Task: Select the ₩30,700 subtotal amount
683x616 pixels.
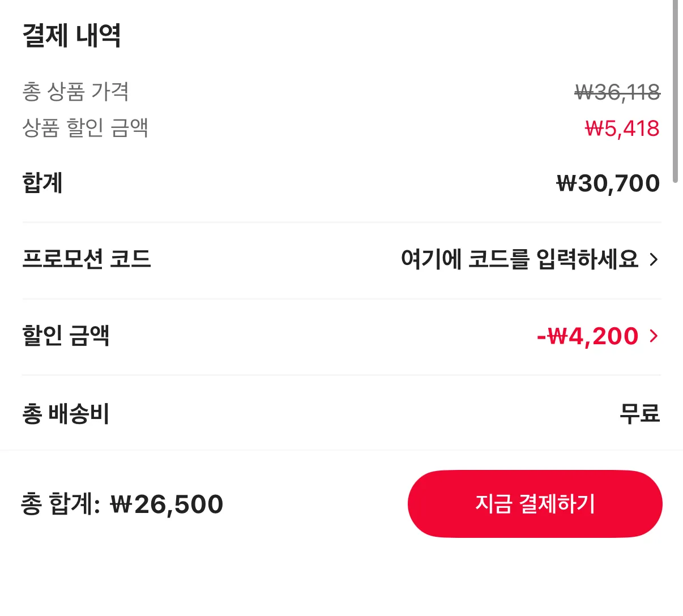Action: pyautogui.click(x=608, y=183)
